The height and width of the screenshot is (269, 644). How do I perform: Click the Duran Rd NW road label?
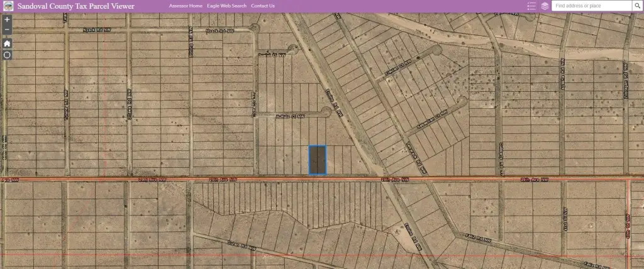pos(242,246)
